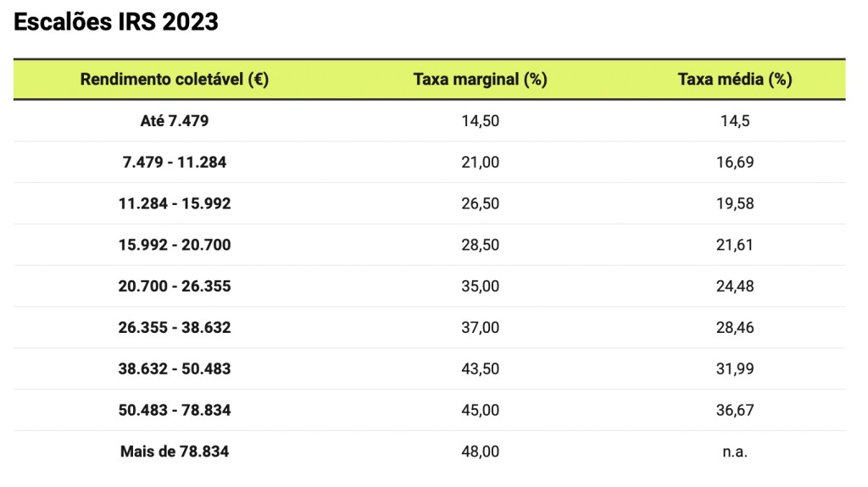
Task: Click the "Taxa marginal (%)" column header
Action: (480, 80)
